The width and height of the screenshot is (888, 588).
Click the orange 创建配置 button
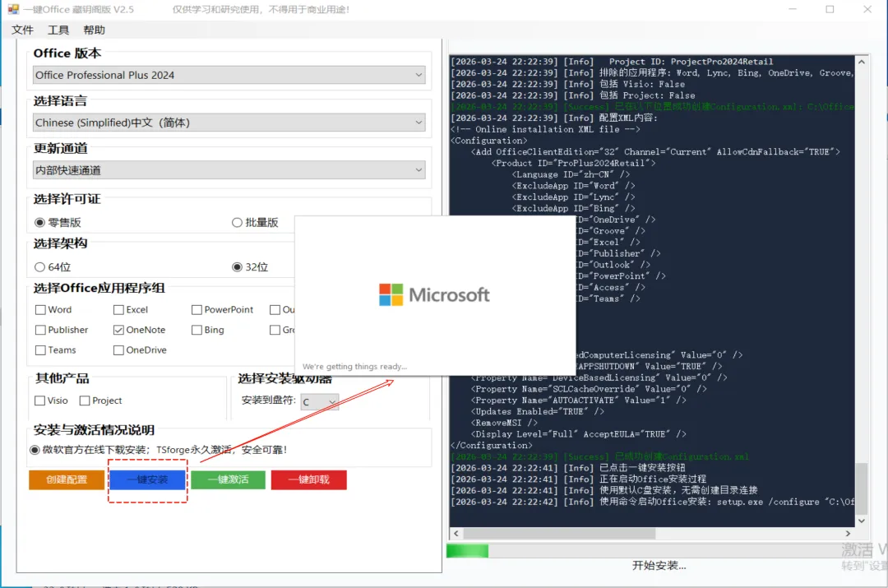(67, 479)
